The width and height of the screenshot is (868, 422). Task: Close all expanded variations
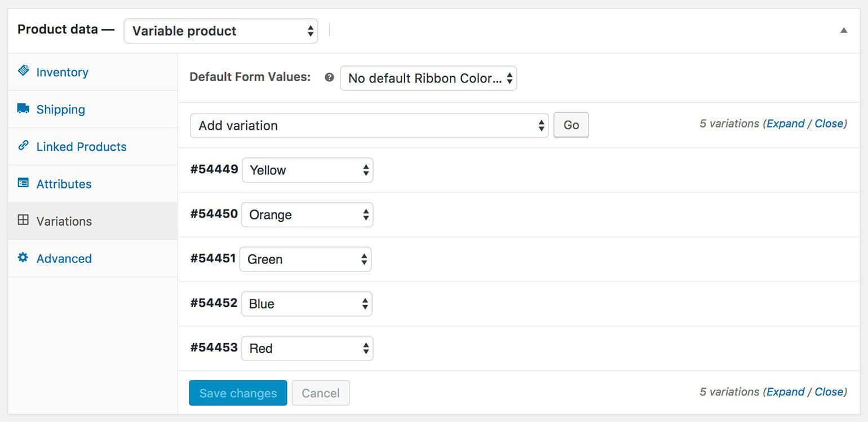tap(830, 123)
